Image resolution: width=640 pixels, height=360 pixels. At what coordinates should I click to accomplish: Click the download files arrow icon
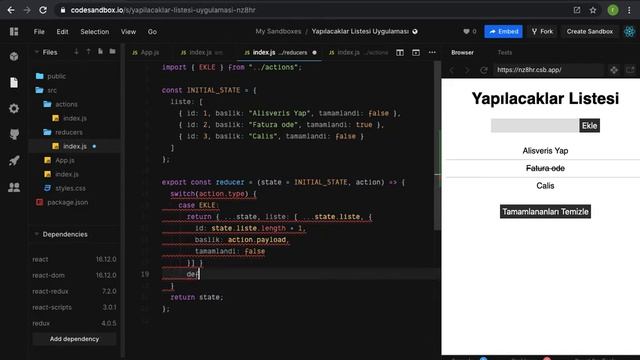click(76, 51)
